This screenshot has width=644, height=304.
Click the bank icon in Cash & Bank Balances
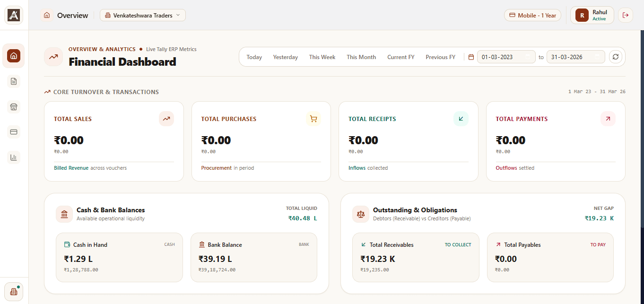pyautogui.click(x=64, y=214)
